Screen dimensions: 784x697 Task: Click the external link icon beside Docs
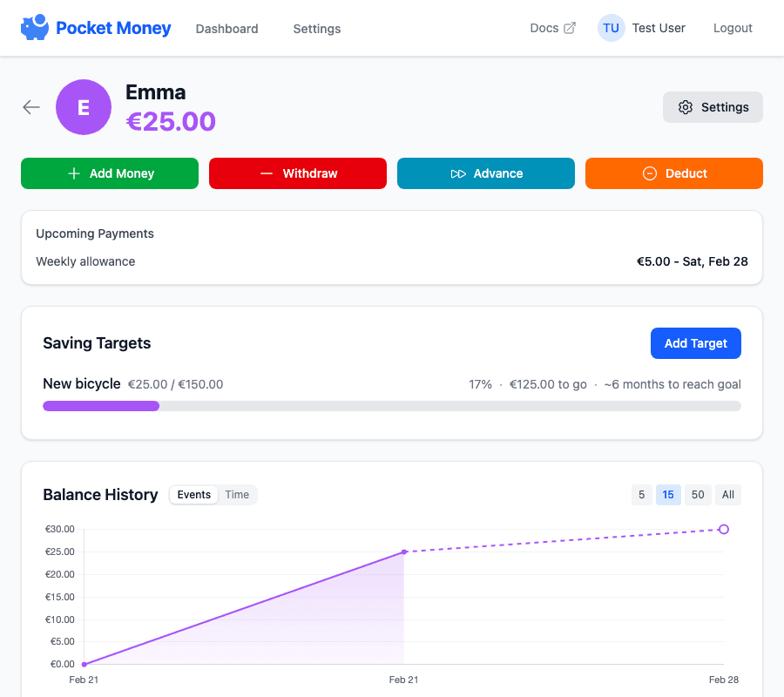[x=570, y=28]
